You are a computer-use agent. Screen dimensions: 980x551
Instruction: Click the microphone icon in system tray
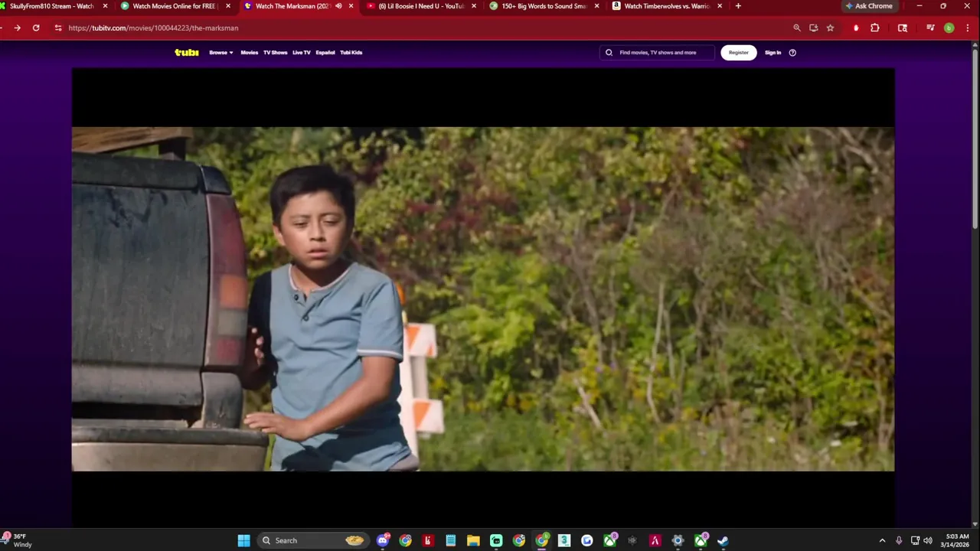(899, 540)
